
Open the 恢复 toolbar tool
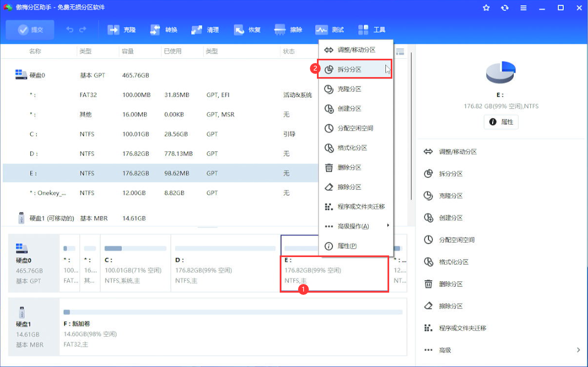[x=247, y=30]
